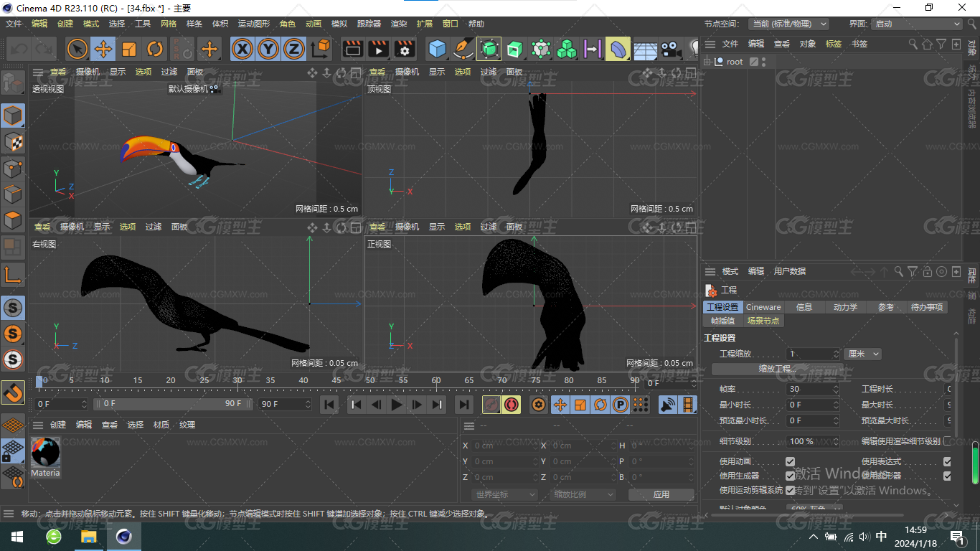Open the 运动图形 menu
Viewport: 980px width, 551px height.
pyautogui.click(x=254, y=24)
